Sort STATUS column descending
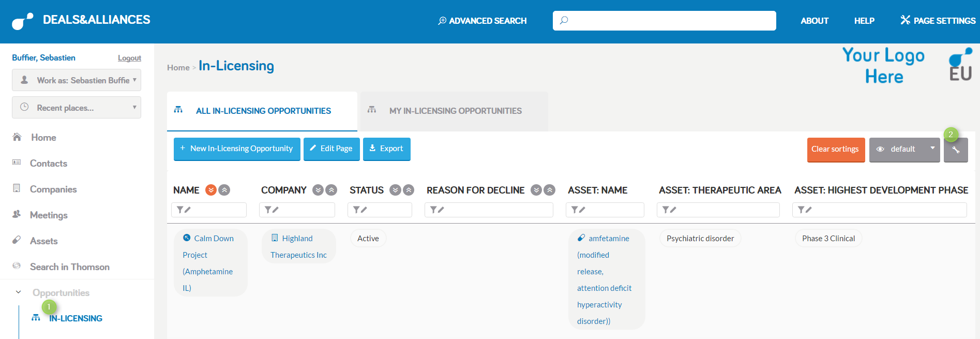Image resolution: width=980 pixels, height=339 pixels. [395, 190]
